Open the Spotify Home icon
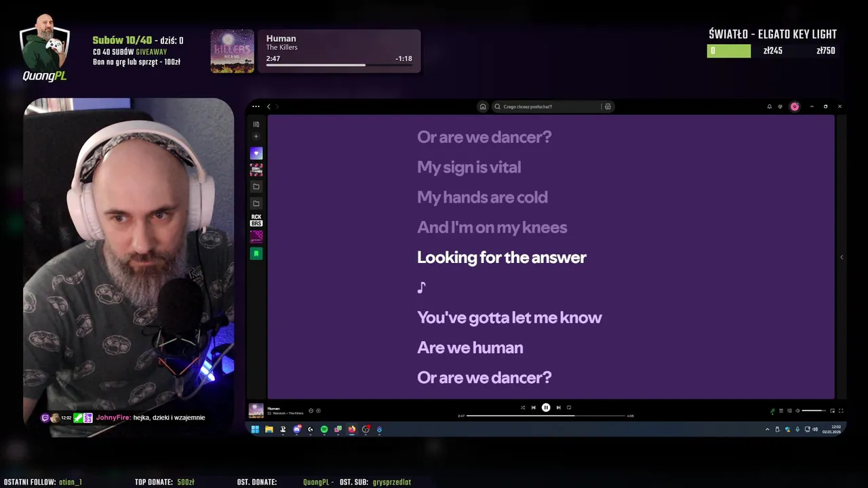 (483, 106)
